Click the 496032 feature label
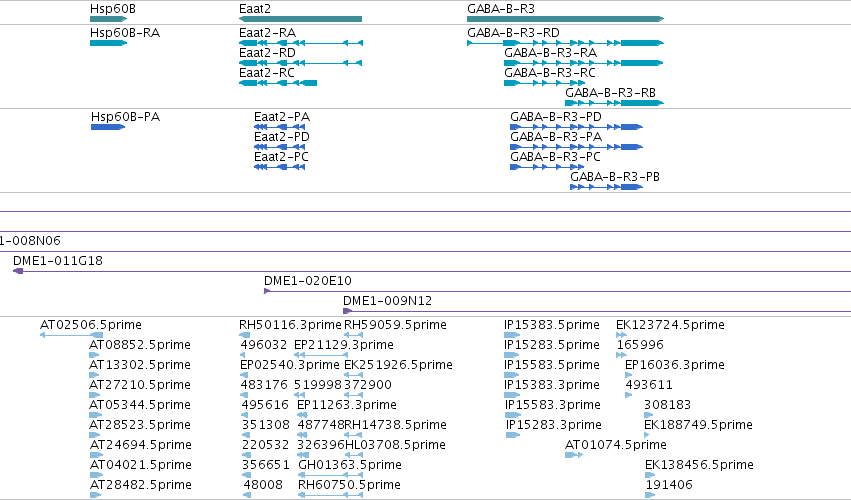This screenshot has width=851, height=500. click(x=264, y=345)
